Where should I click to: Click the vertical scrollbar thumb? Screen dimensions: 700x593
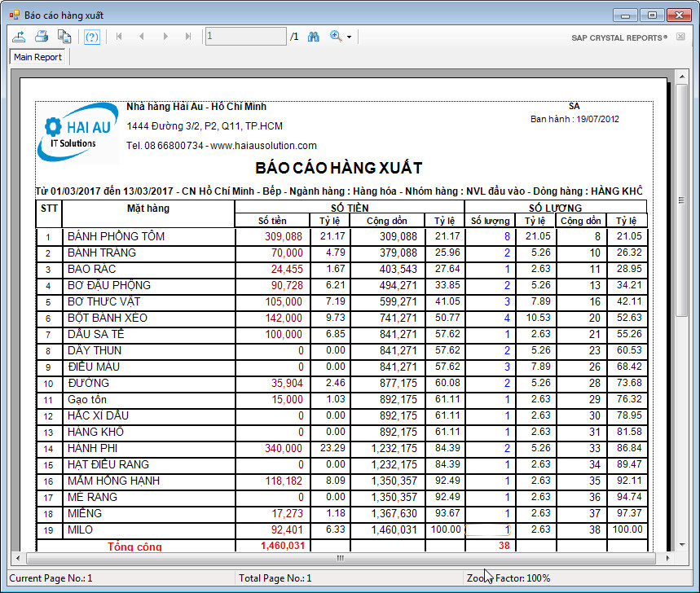(x=682, y=200)
